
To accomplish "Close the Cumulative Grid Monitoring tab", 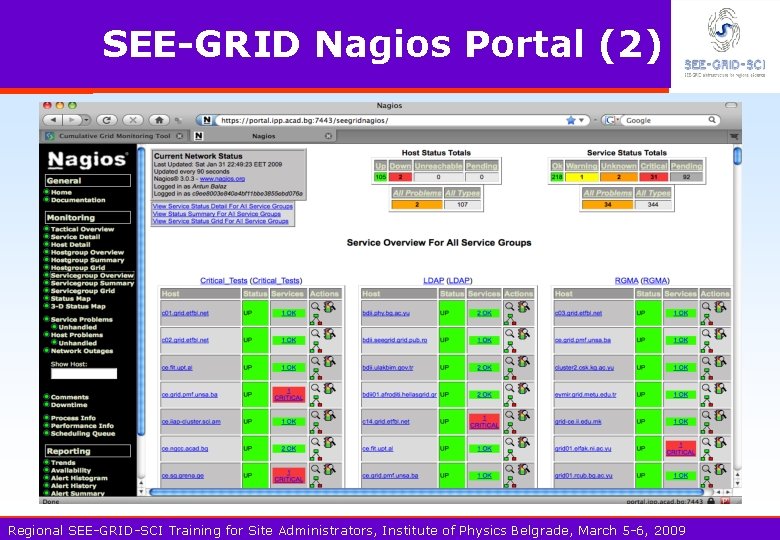I will (x=180, y=136).
